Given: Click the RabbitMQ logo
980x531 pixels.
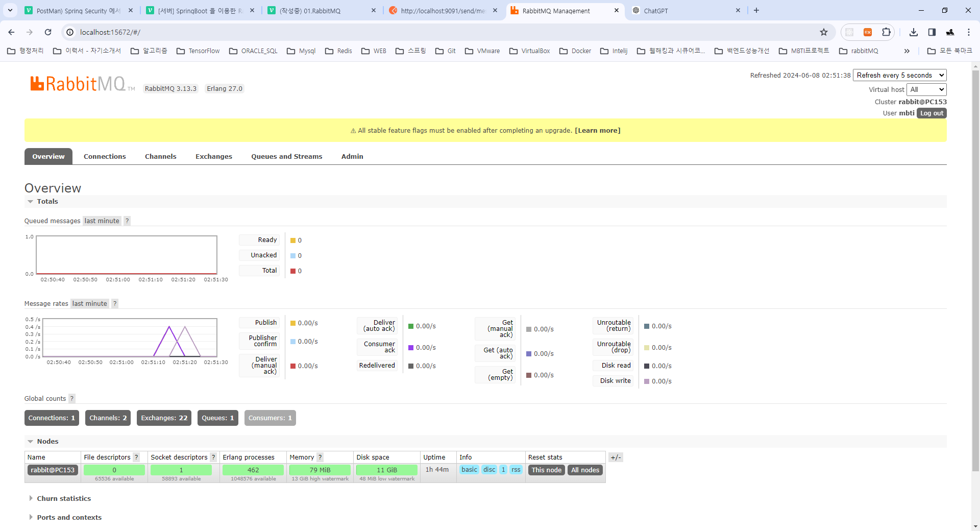Looking at the screenshot, I should pos(82,84).
